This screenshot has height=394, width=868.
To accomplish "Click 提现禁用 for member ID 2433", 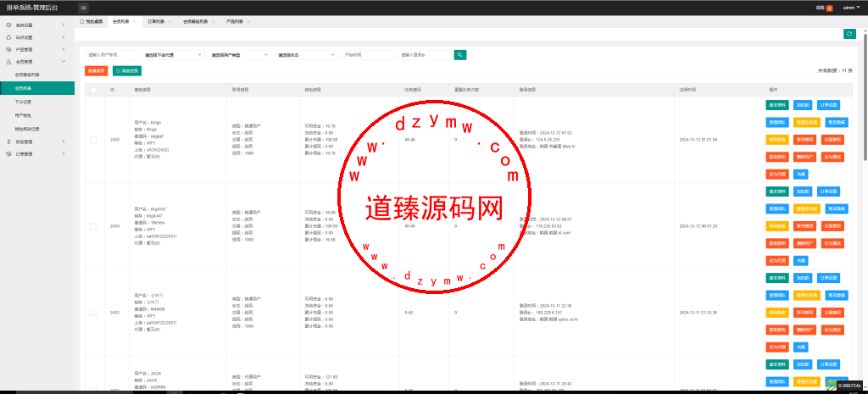I will point(777,330).
